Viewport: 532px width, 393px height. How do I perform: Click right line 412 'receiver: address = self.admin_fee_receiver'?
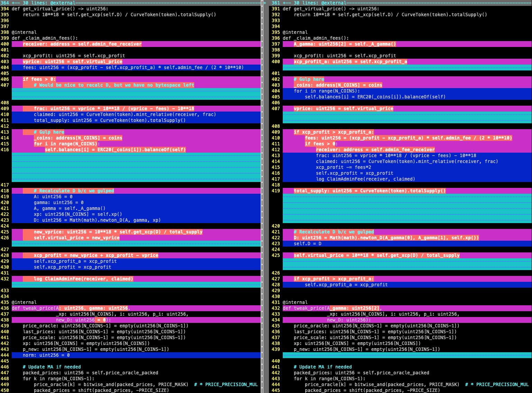pos(375,150)
